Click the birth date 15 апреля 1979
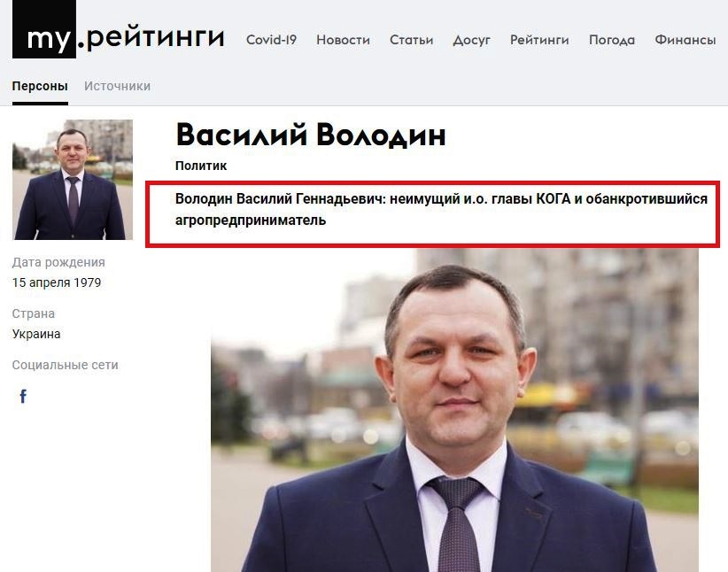Image resolution: width=728 pixels, height=572 pixels. coord(57,282)
